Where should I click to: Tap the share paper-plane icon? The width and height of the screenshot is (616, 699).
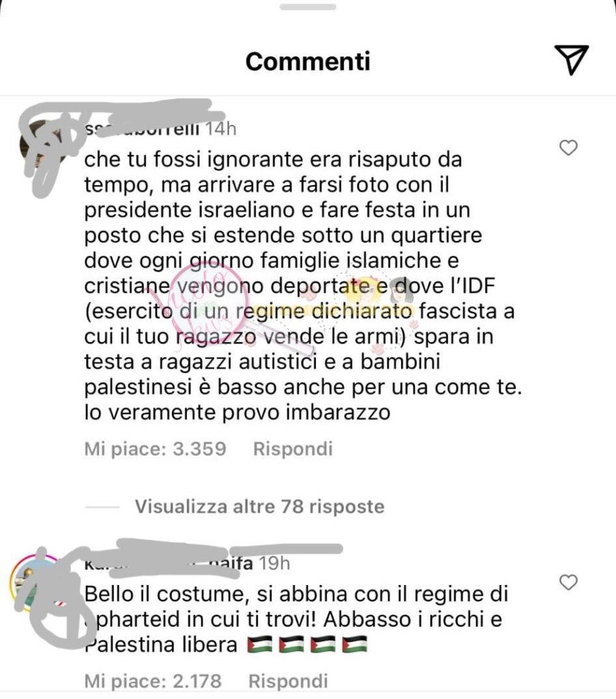572,60
